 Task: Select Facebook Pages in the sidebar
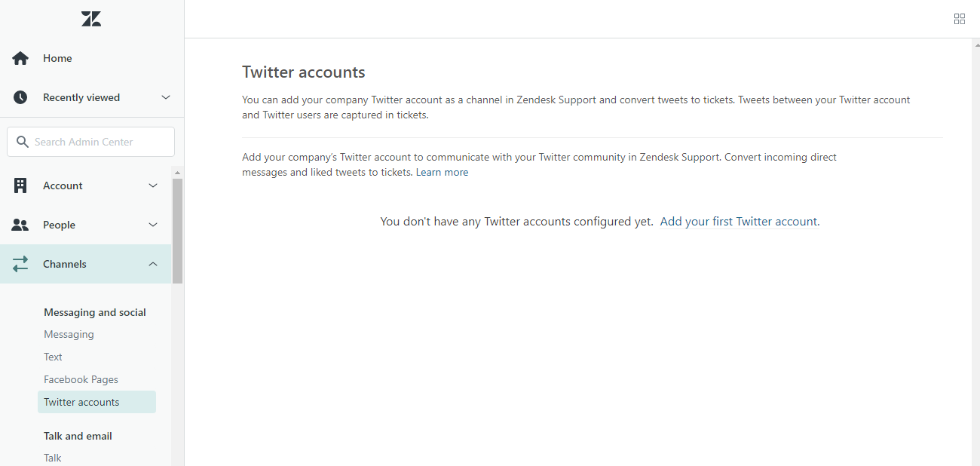81,379
